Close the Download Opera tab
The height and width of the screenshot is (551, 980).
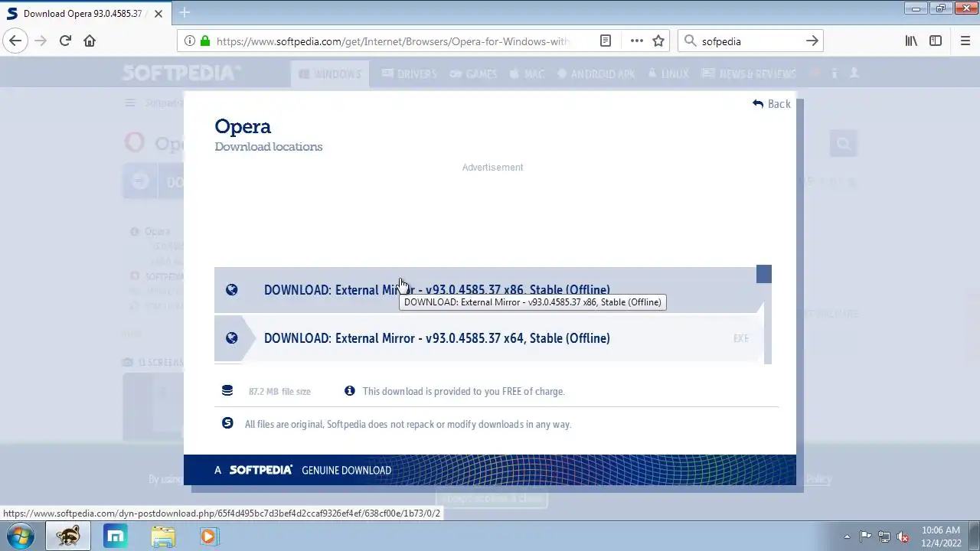(x=159, y=14)
